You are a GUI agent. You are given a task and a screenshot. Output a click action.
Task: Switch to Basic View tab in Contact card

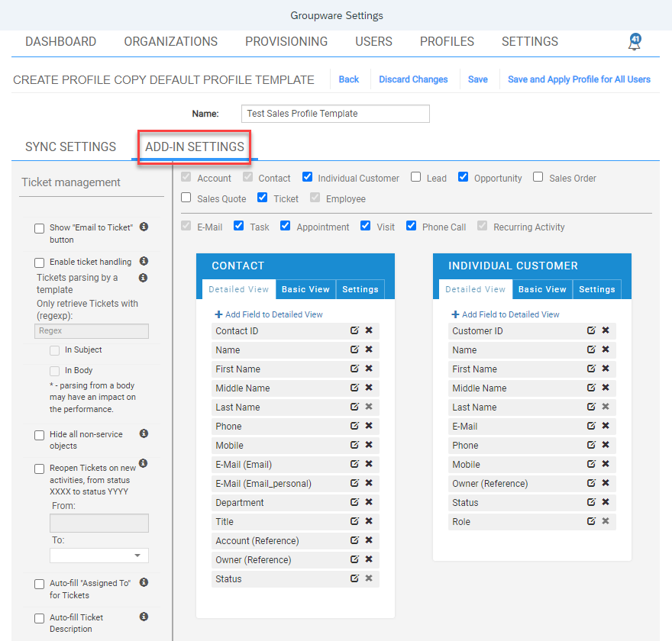(305, 289)
